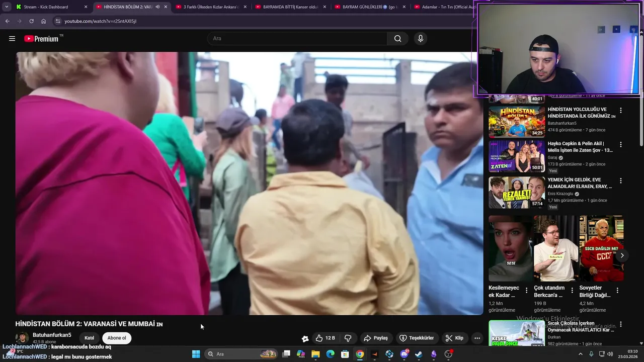Open the Paylaş share dialog
Screen dimensions: 644x362
tap(376, 338)
